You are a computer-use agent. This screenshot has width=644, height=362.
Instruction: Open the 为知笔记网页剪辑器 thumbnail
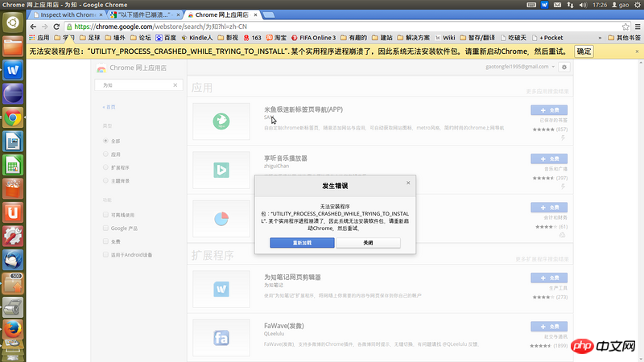click(221, 289)
